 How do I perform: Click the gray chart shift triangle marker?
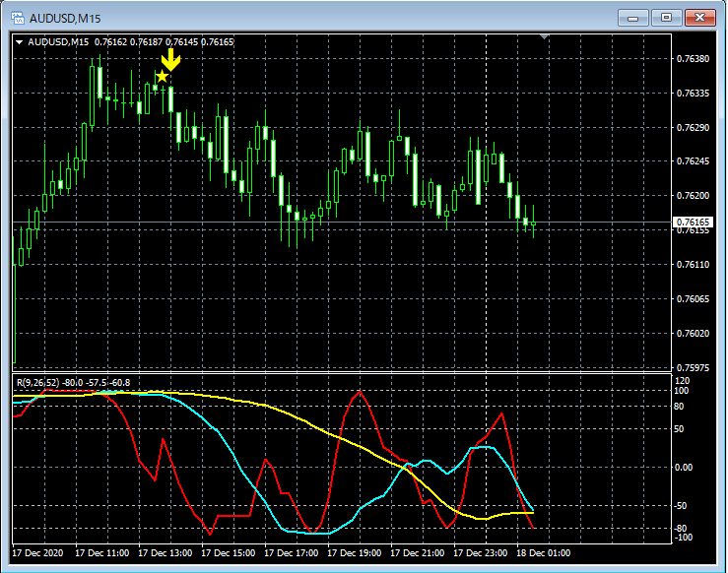point(545,37)
